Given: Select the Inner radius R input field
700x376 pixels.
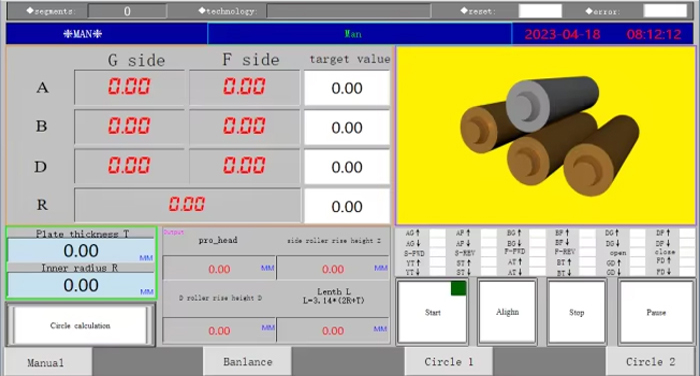Looking at the screenshot, I should (x=81, y=285).
